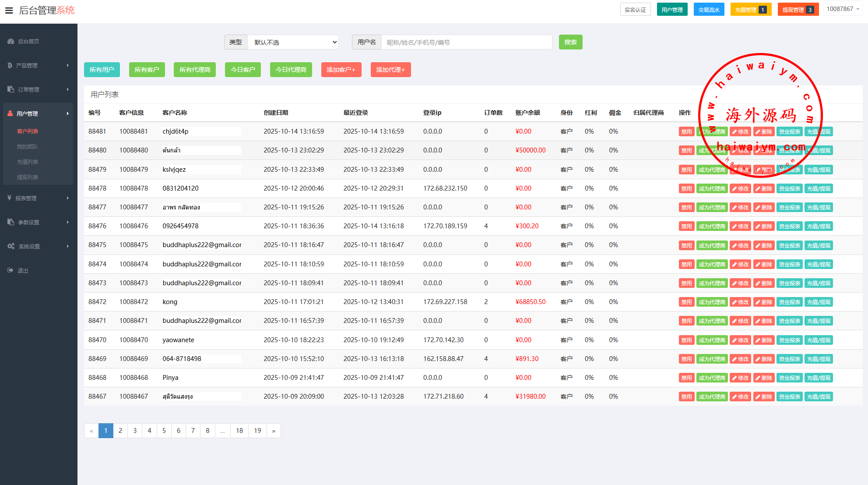
Task: Click the user icon for 用户管理
Action: [x=10, y=113]
